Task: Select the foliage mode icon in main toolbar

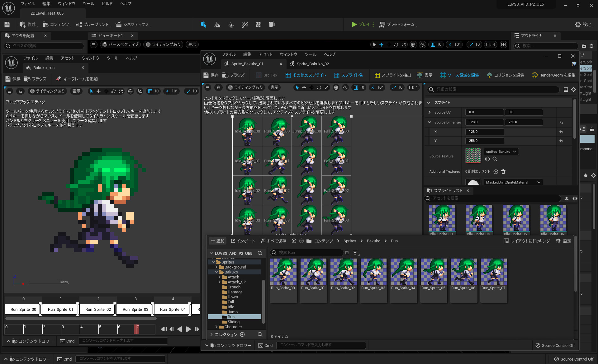Action: pyautogui.click(x=231, y=25)
